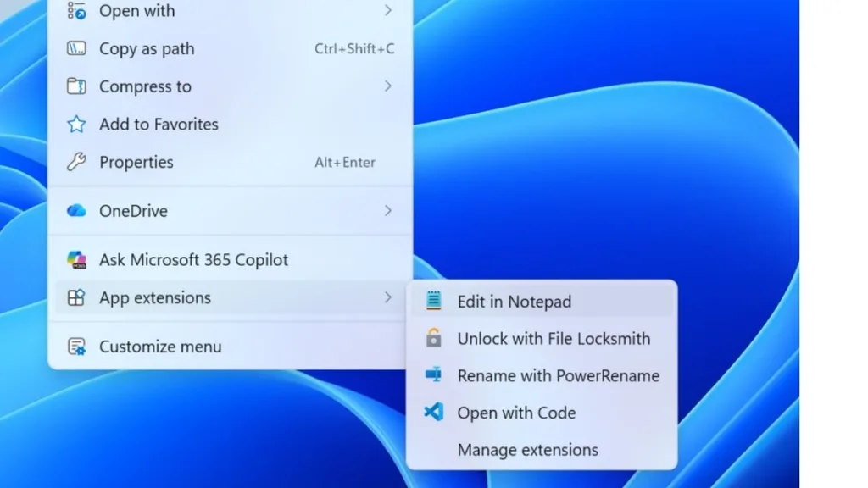Click the Customize menu icon
Image resolution: width=868 pixels, height=488 pixels.
pyautogui.click(x=76, y=347)
